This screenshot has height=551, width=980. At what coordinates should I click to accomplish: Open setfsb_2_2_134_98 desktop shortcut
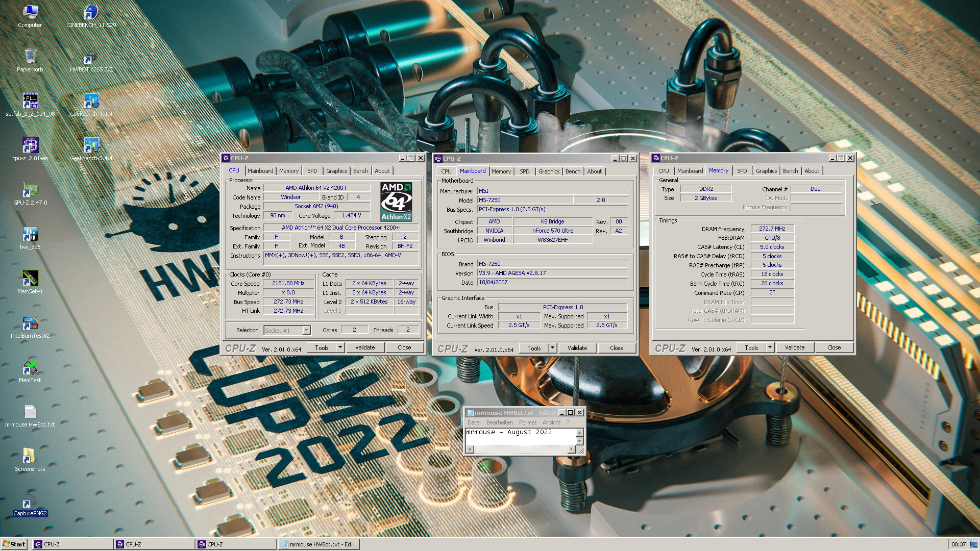(x=30, y=105)
